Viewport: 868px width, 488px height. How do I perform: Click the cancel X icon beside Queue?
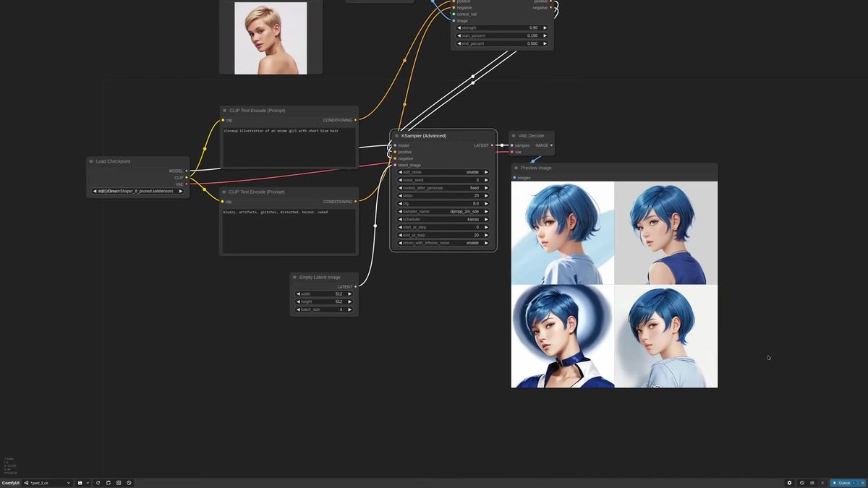tap(822, 483)
